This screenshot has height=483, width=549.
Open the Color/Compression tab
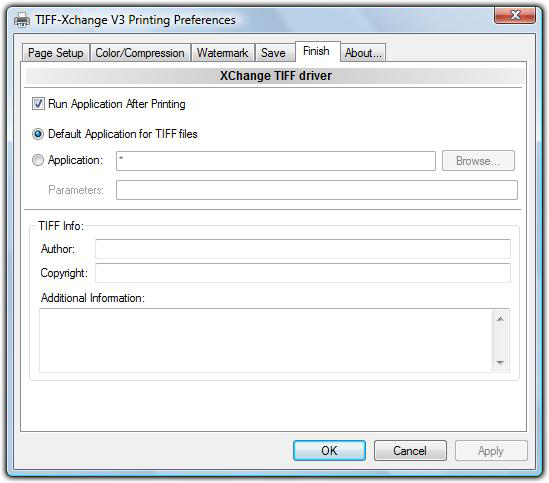pyautogui.click(x=140, y=53)
